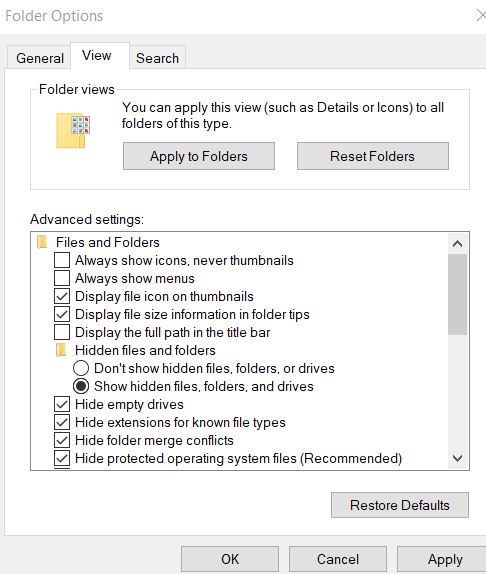
Task: Uncheck Hide protected operating system files
Action: point(62,458)
